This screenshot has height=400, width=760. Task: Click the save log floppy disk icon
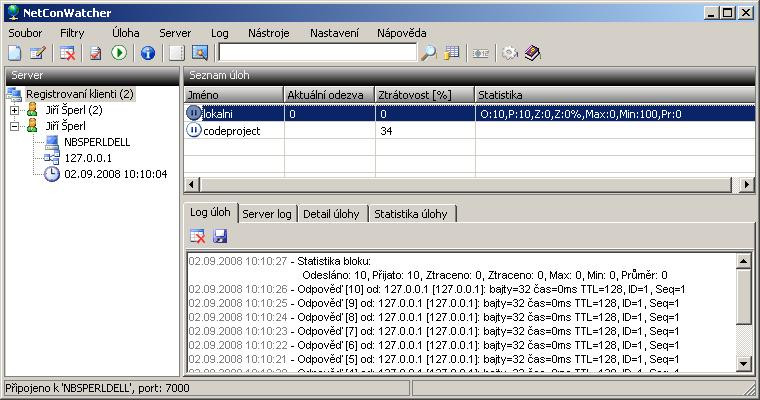[x=220, y=236]
